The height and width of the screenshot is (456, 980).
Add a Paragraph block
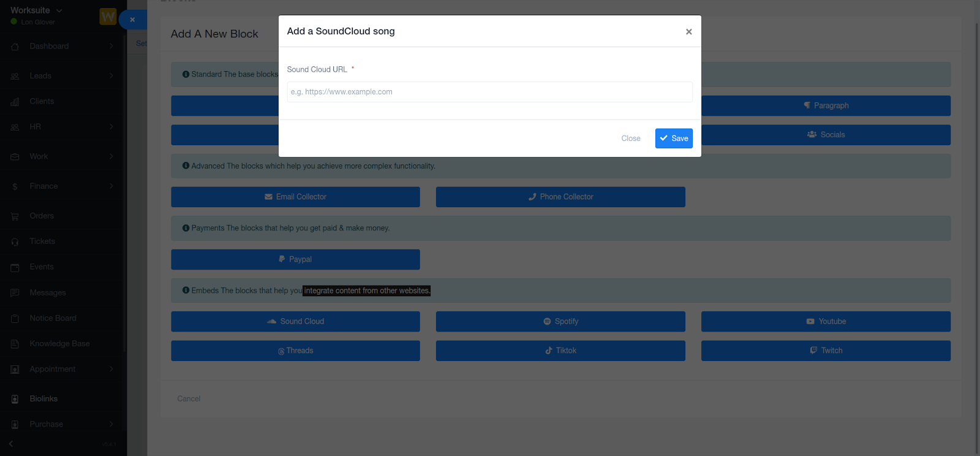[x=826, y=105]
